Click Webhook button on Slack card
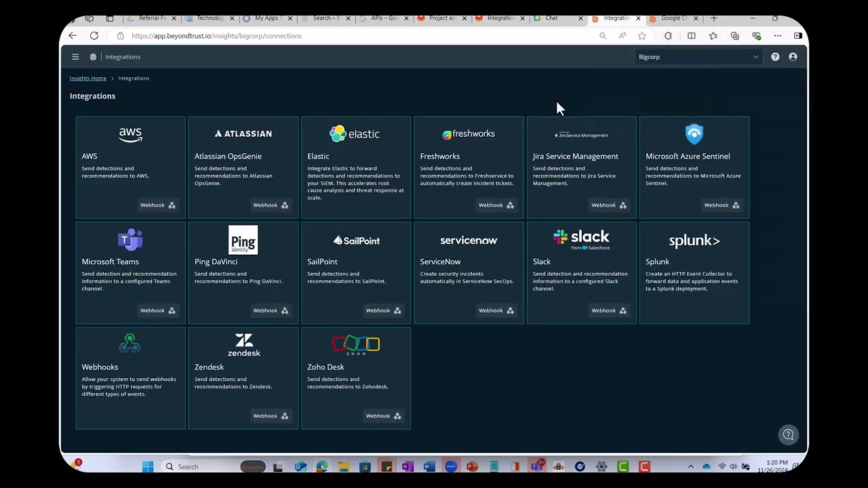This screenshot has width=868, height=488. click(608, 310)
